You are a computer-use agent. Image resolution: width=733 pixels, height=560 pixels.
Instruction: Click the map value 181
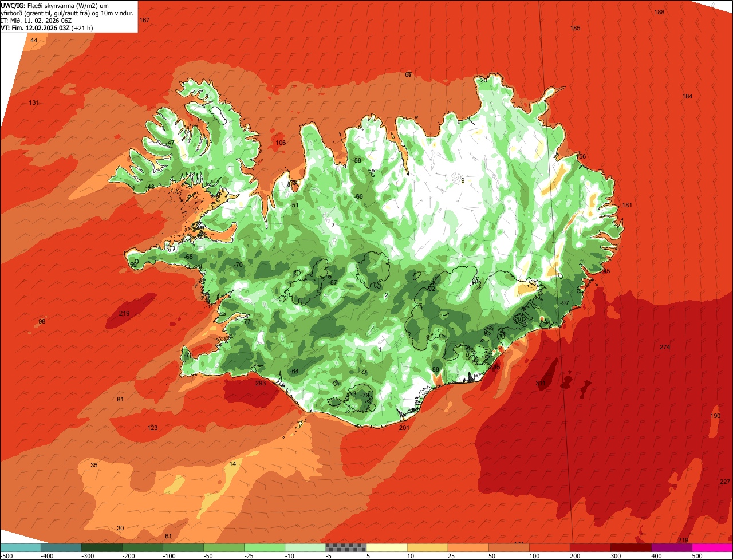pyautogui.click(x=627, y=205)
